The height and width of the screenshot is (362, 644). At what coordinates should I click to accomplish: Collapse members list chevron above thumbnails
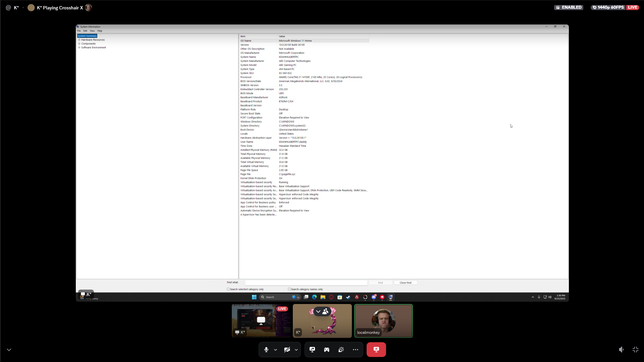(x=318, y=311)
